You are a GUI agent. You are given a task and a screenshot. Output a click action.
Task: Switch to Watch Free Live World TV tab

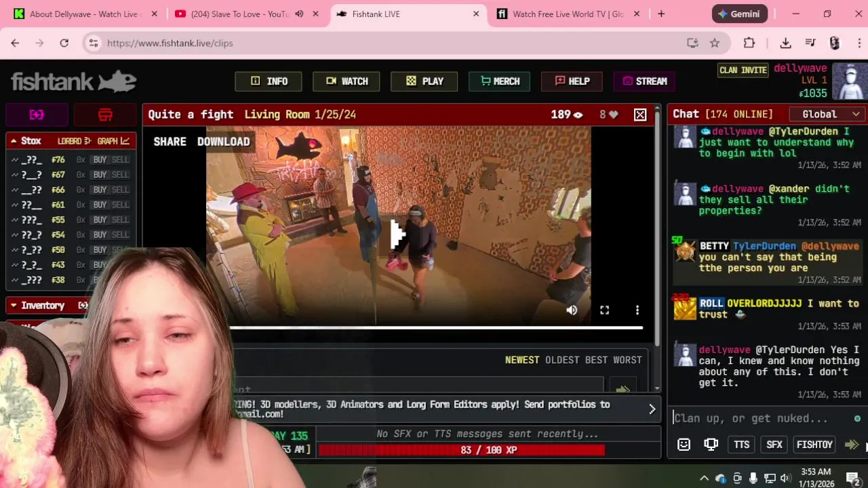(x=568, y=14)
